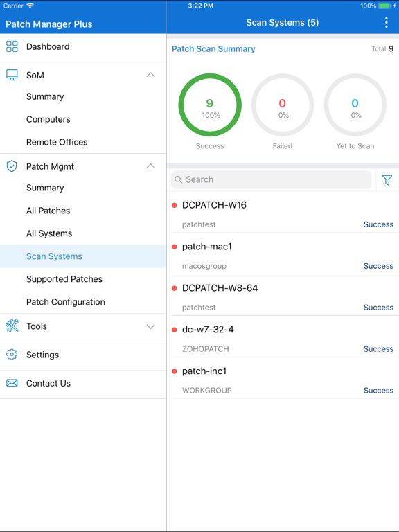Click the Scan Systems (5) title
This screenshot has height=532, width=399.
283,23
